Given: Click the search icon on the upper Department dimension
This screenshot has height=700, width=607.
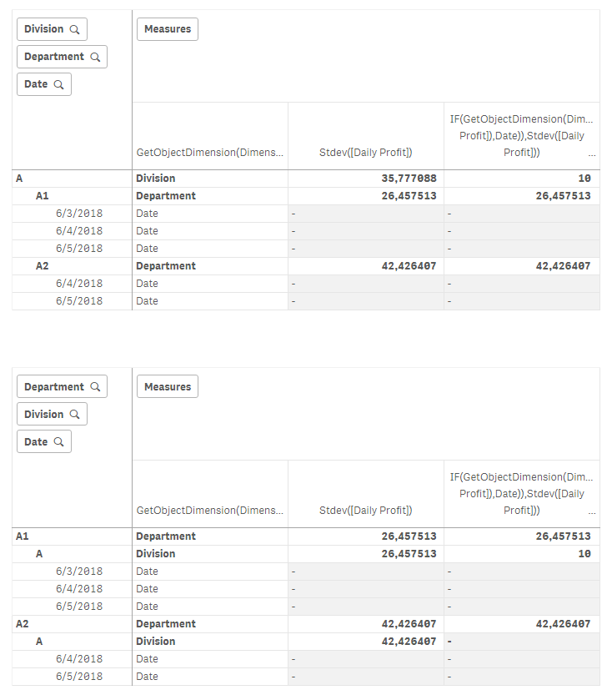Looking at the screenshot, I should pos(94,57).
